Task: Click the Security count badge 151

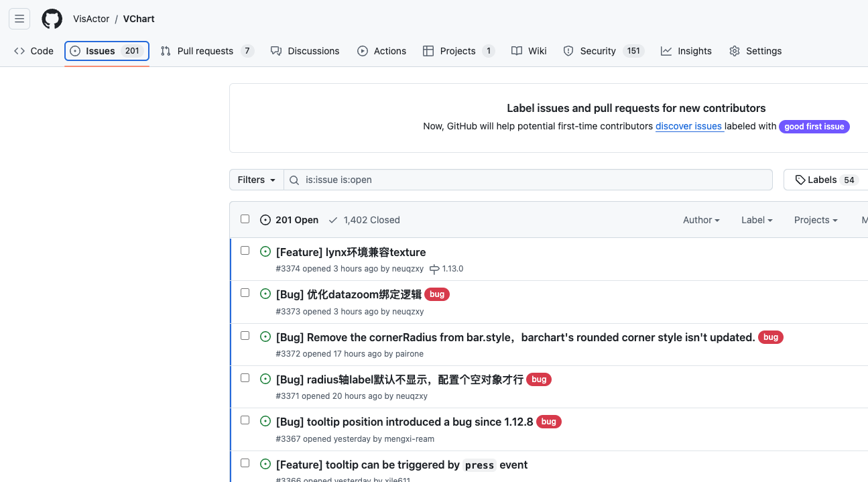Action: tap(633, 51)
